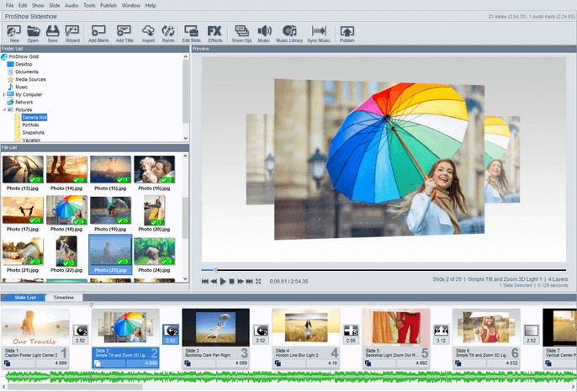Viewport: 577px width, 392px height.
Task: Click the File List scroll-down arrow
Action: [185, 278]
